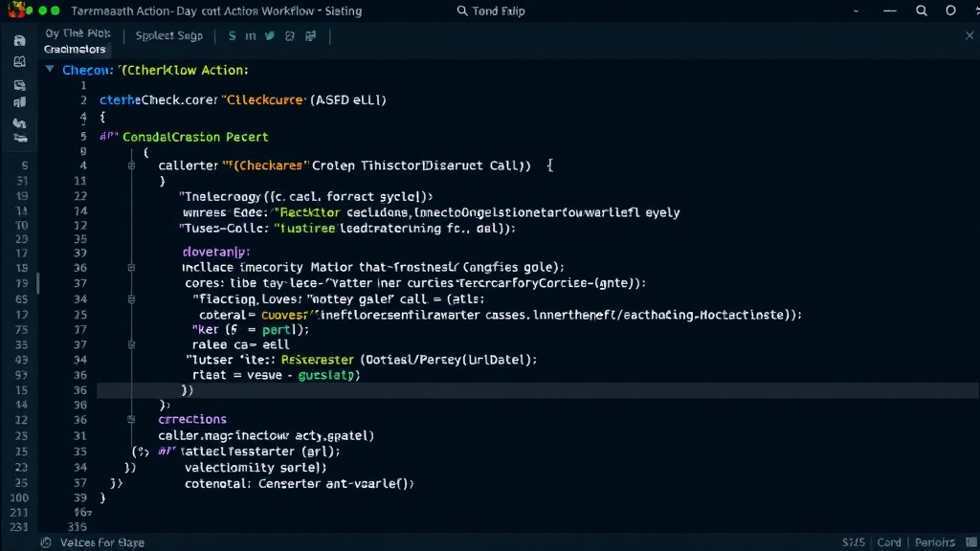Fold the block at ralee ca= eell line

point(131,344)
